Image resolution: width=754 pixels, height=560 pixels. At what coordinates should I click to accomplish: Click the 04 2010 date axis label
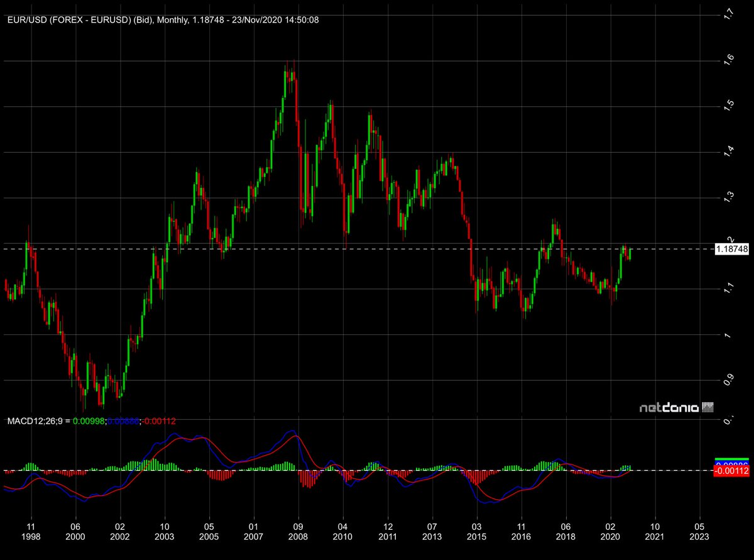(x=343, y=532)
